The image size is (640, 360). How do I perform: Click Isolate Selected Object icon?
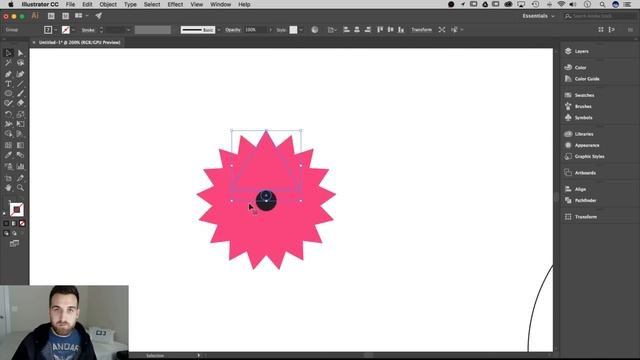click(442, 30)
